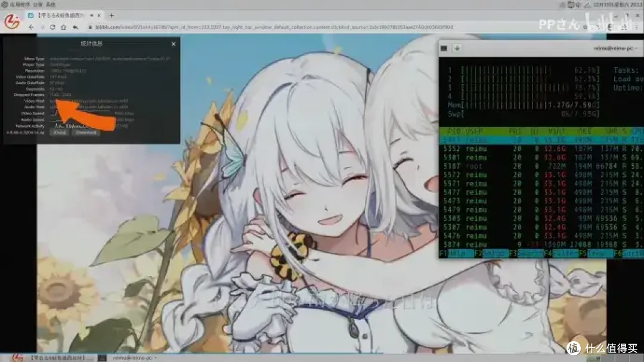Open the browser three-dot menu
644x362 pixels.
point(637,27)
